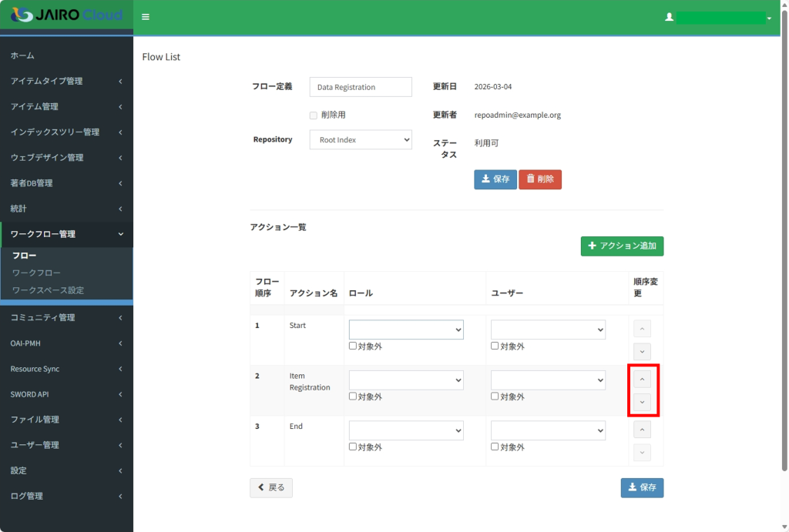This screenshot has width=789, height=532.
Task: Click the page's vertical scrollbar
Action: pos(784,254)
